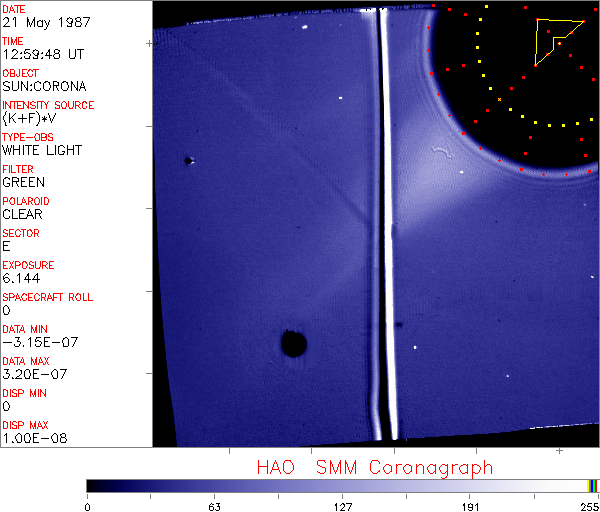Click the CLEAR polaroid value
600x512 pixels.
pos(23,214)
